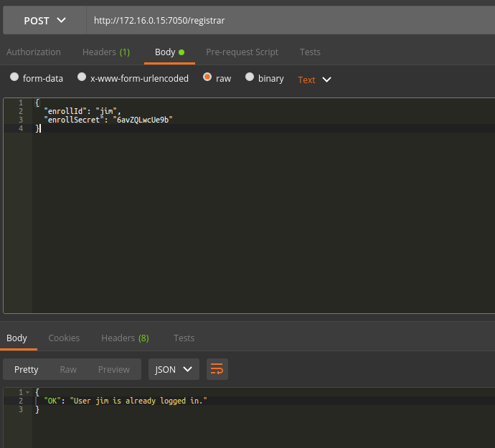Switch response view to Pretty
The image size is (495, 448).
point(27,369)
